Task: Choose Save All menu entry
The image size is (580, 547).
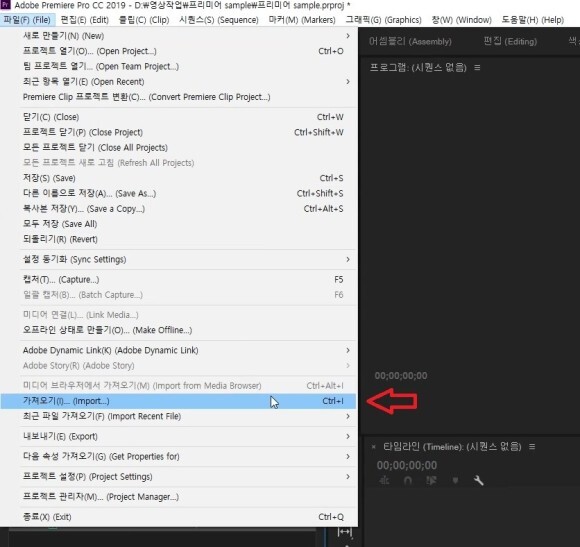Action: (178, 224)
